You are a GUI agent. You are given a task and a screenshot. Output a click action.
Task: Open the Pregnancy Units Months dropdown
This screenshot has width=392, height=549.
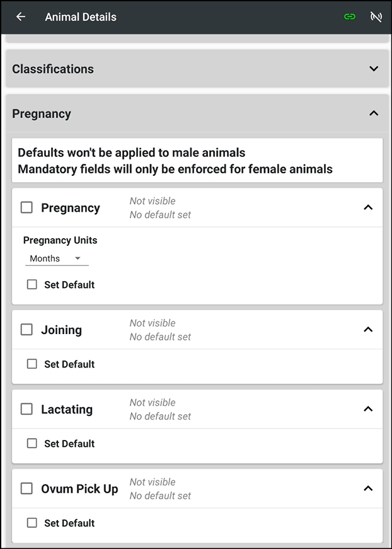tap(57, 258)
